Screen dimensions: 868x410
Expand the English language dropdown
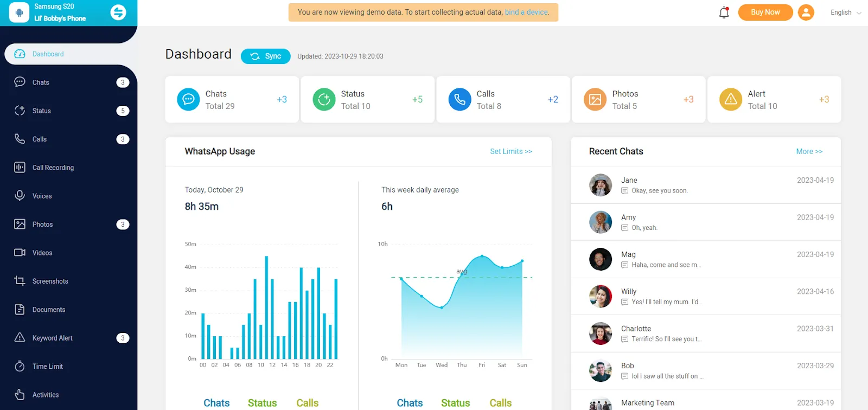(x=845, y=12)
